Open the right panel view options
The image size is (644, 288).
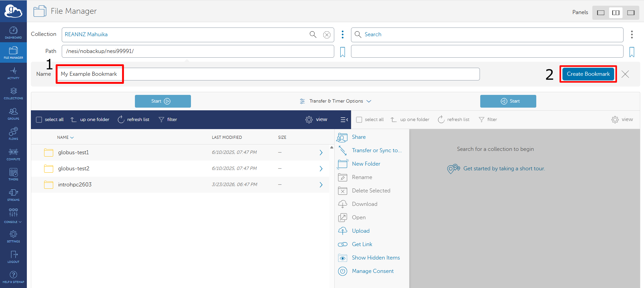coord(622,120)
